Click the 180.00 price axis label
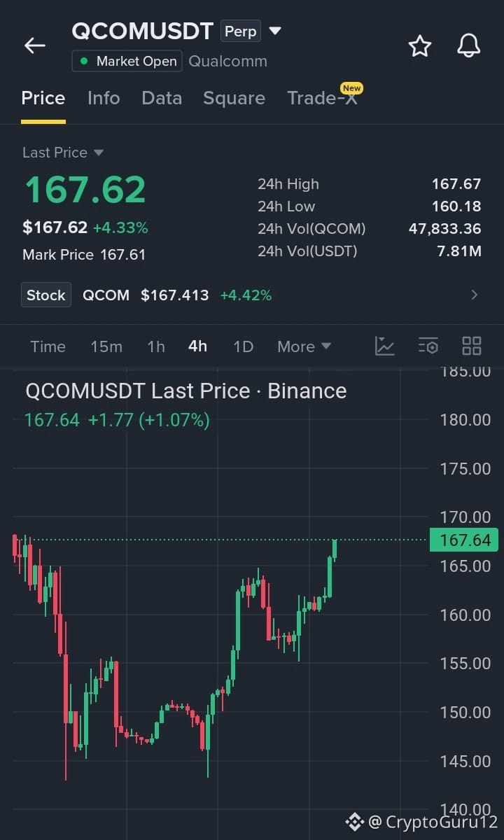Screen dimensions: 504x840 [465, 420]
